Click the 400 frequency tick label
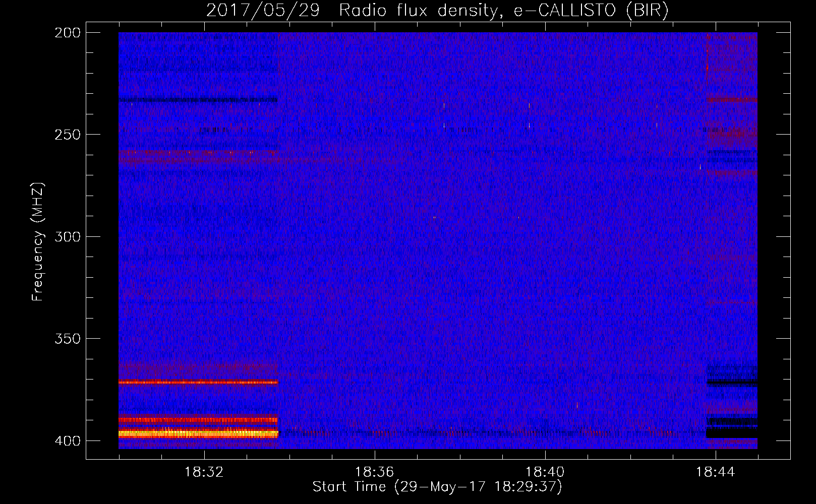 coord(68,440)
